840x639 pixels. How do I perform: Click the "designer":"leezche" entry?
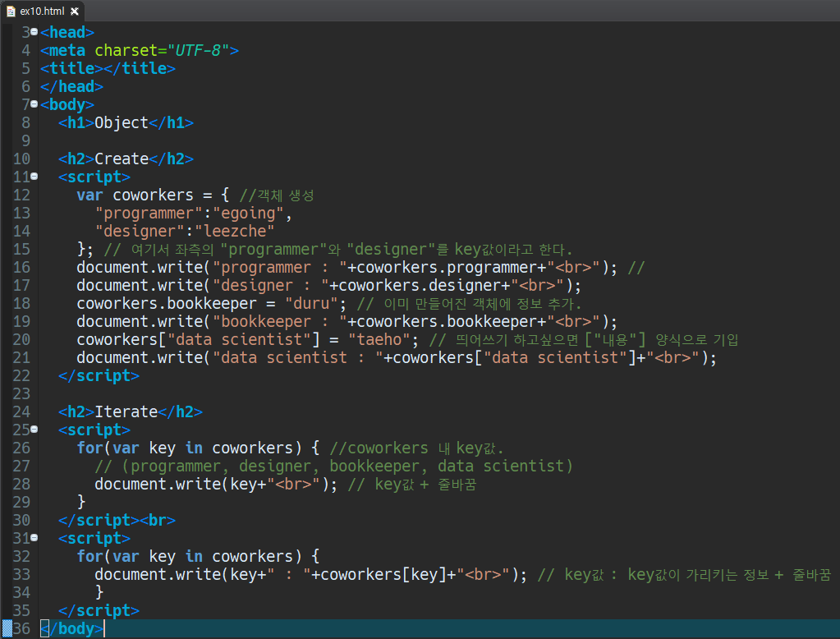point(184,232)
